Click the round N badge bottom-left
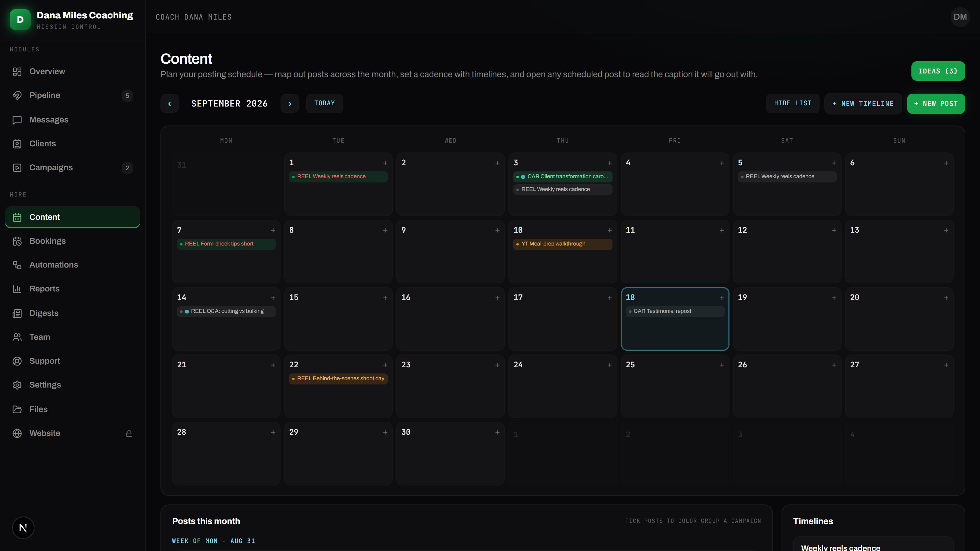This screenshot has width=980, height=551. 23,528
